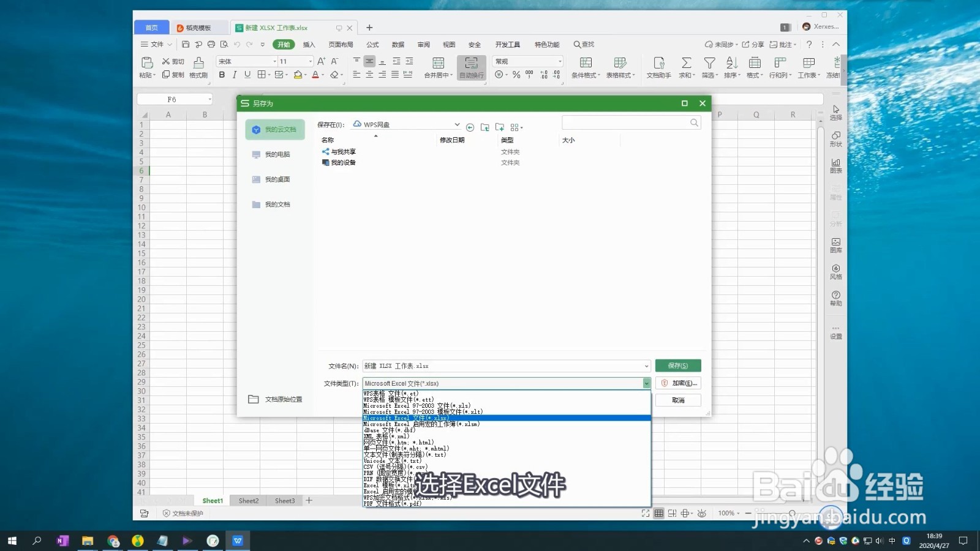
Task: Click the Table Style (表格样式) icon
Action: (620, 63)
